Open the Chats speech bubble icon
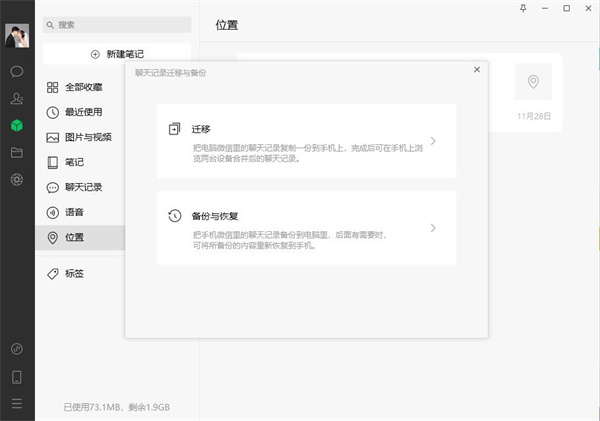Screen dimensions: 600x421 click(17, 72)
